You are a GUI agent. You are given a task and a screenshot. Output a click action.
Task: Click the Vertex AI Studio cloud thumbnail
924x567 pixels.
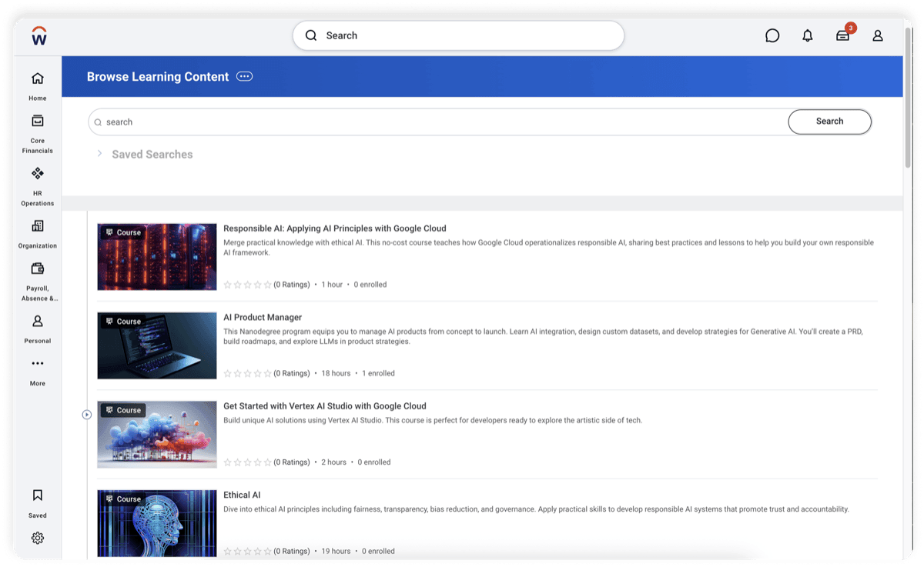click(x=157, y=435)
